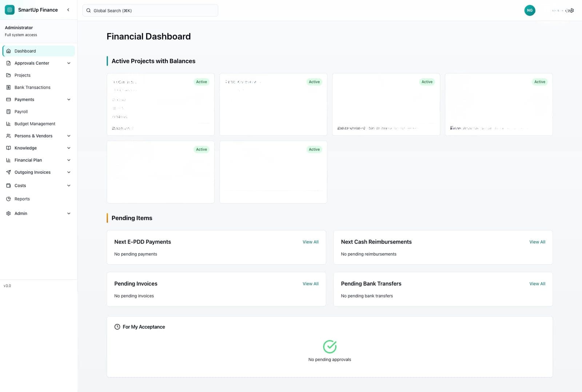
Task: Click the Payroll calculator icon
Action: click(x=8, y=112)
